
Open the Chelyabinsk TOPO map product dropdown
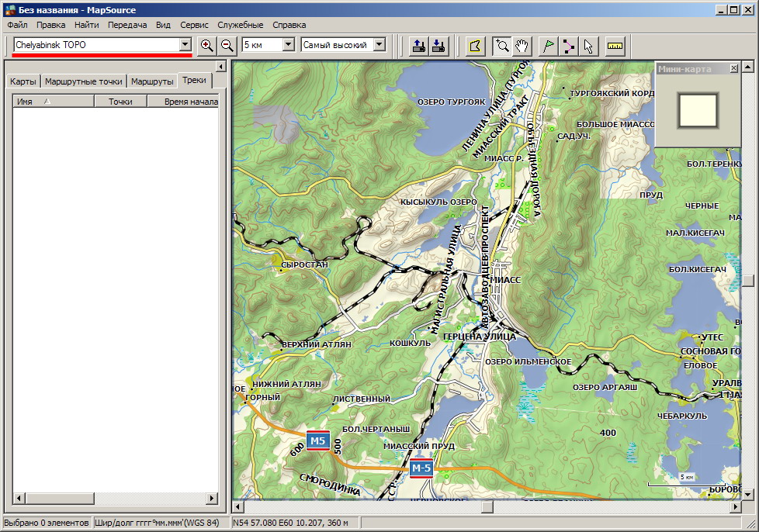pos(185,45)
